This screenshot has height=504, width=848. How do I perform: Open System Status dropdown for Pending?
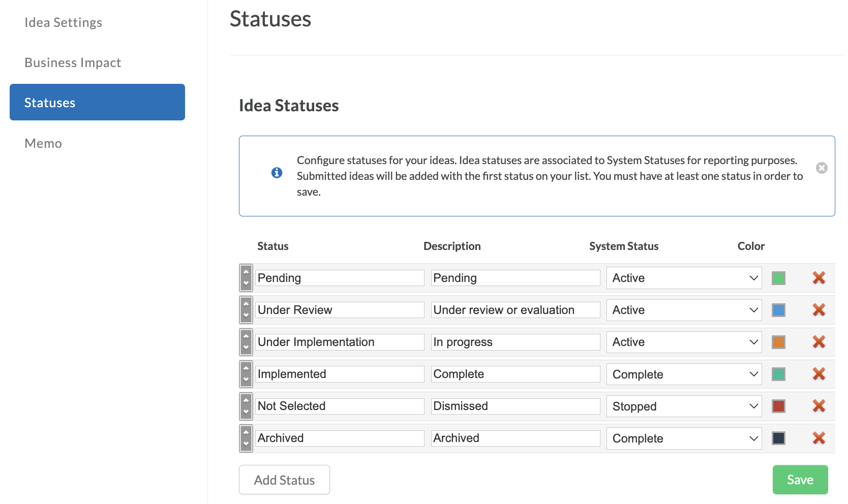coord(684,278)
